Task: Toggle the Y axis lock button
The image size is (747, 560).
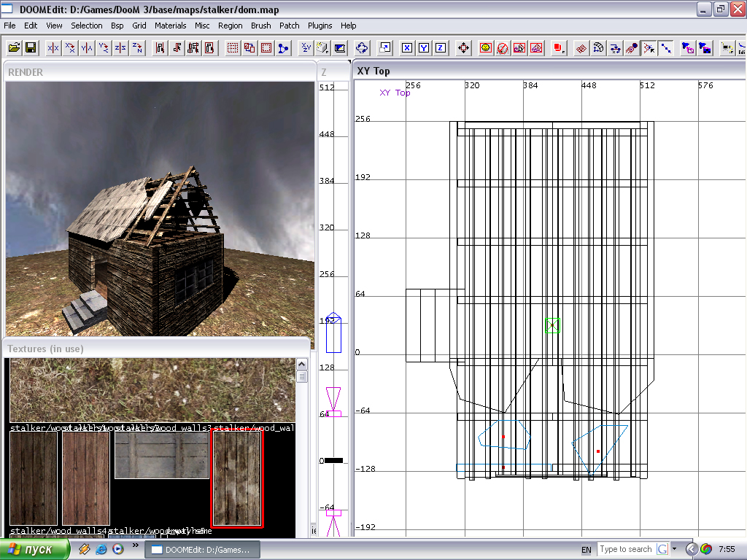Action: [424, 48]
